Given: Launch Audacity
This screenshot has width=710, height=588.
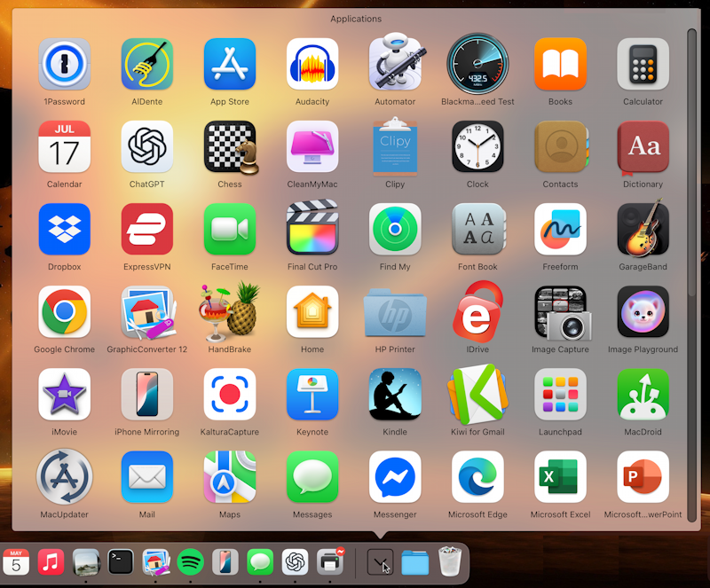Looking at the screenshot, I should [x=312, y=64].
